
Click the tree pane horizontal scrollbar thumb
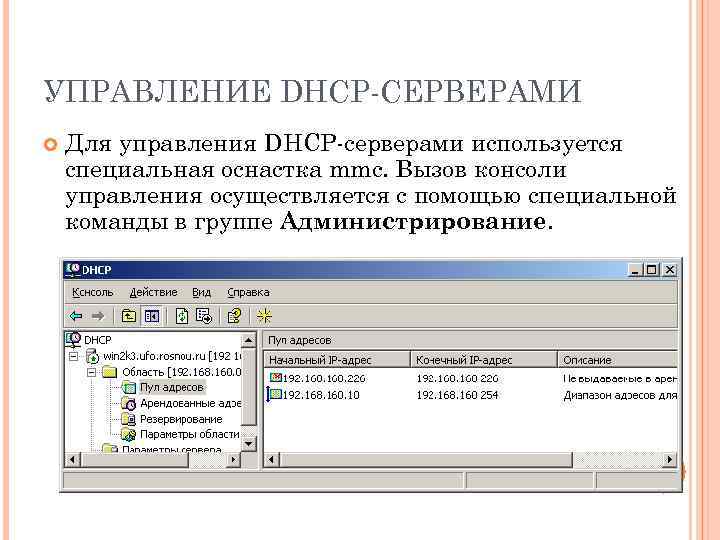(x=134, y=459)
